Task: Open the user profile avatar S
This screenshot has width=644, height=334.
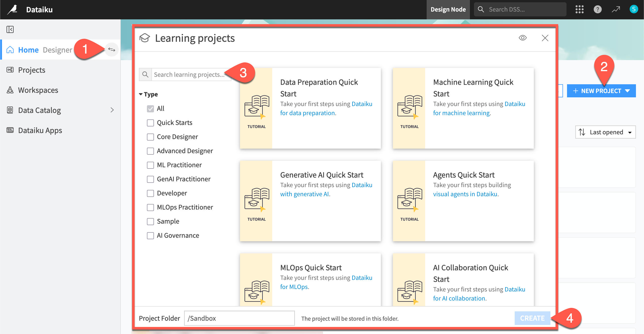Action: pyautogui.click(x=634, y=10)
